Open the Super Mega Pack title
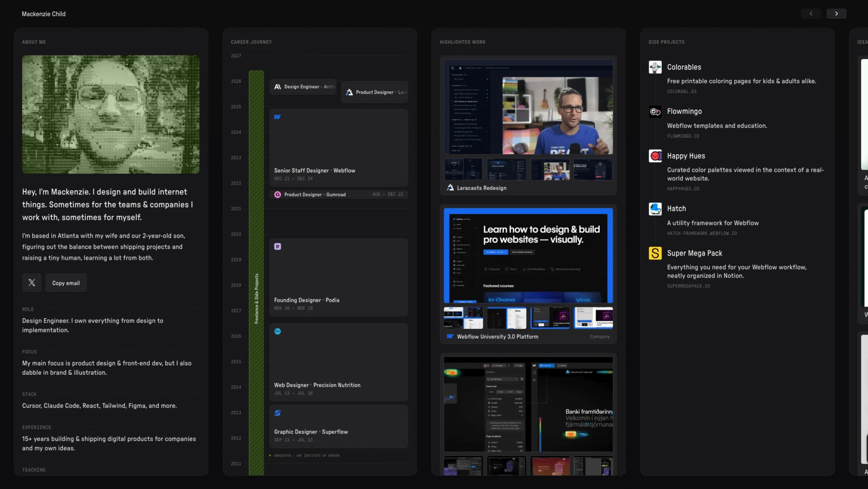The image size is (868, 489). pyautogui.click(x=694, y=253)
